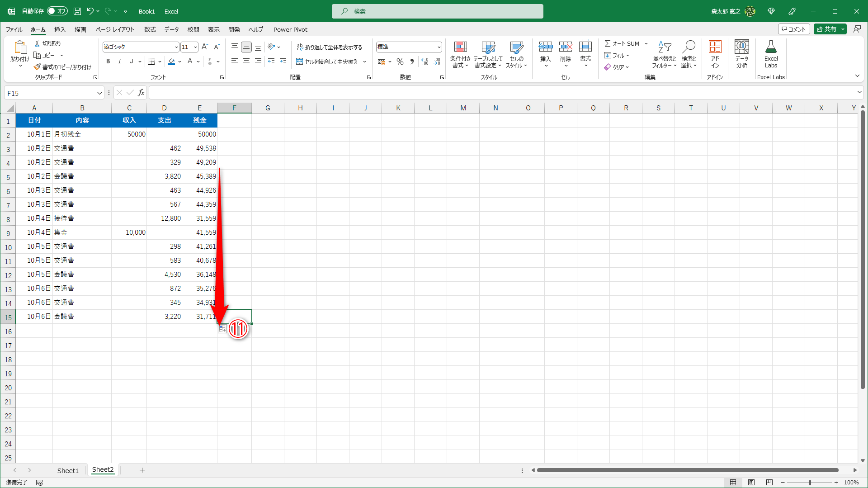Open the File tab
The image size is (868, 488).
tap(14, 29)
